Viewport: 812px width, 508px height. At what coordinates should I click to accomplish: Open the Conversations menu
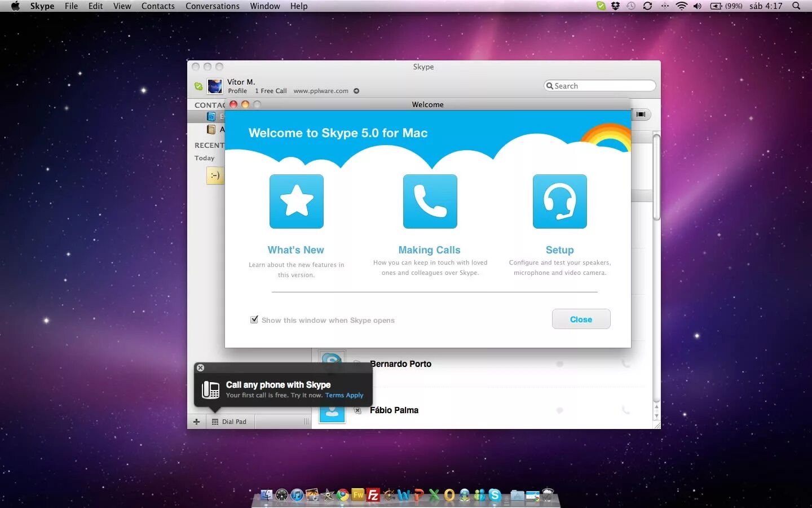[213, 6]
